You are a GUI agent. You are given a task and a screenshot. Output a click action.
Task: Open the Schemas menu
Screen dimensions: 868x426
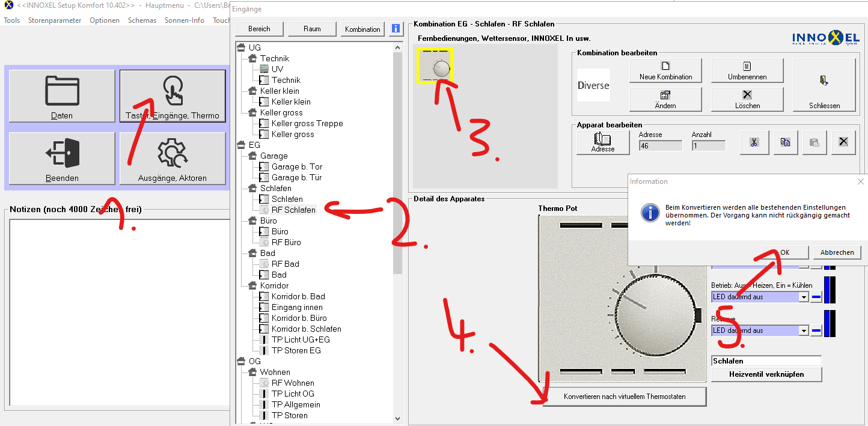[x=142, y=20]
